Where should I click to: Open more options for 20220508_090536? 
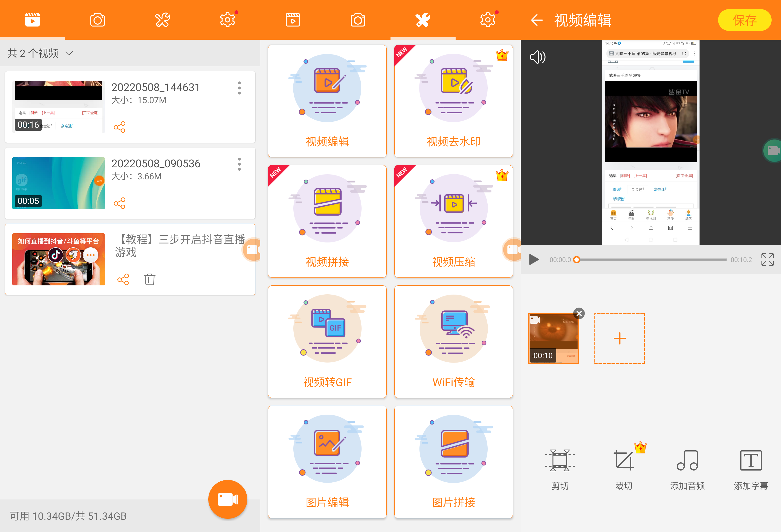pyautogui.click(x=239, y=164)
